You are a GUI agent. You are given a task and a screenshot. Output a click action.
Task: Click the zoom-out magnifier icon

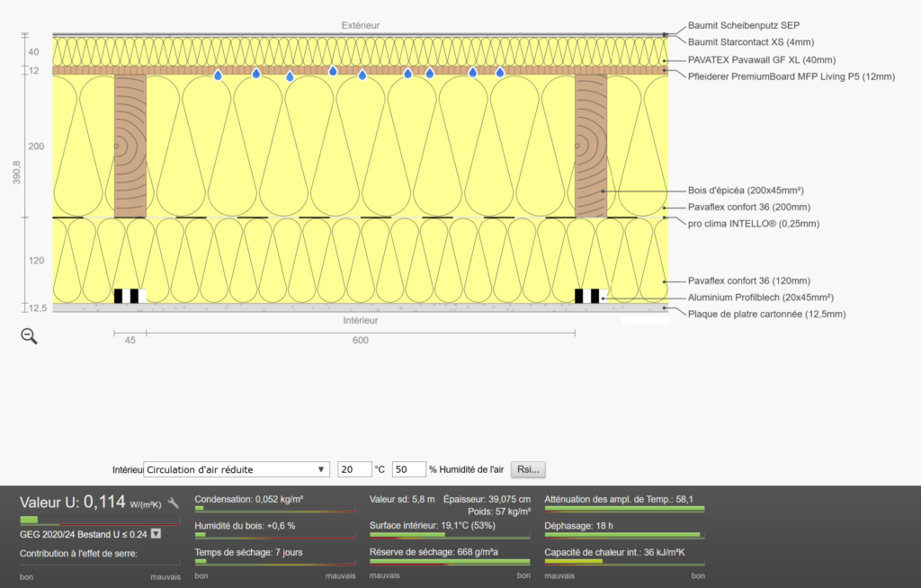(30, 337)
